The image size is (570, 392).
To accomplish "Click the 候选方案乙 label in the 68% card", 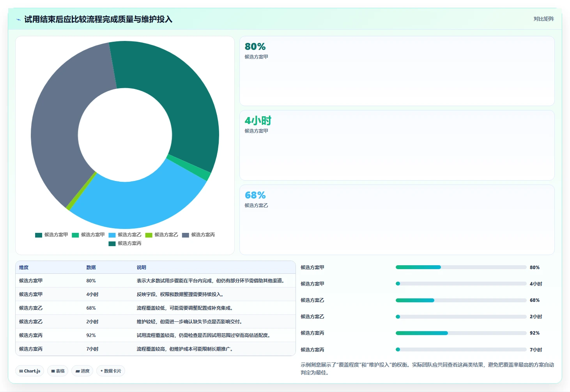I will (256, 206).
